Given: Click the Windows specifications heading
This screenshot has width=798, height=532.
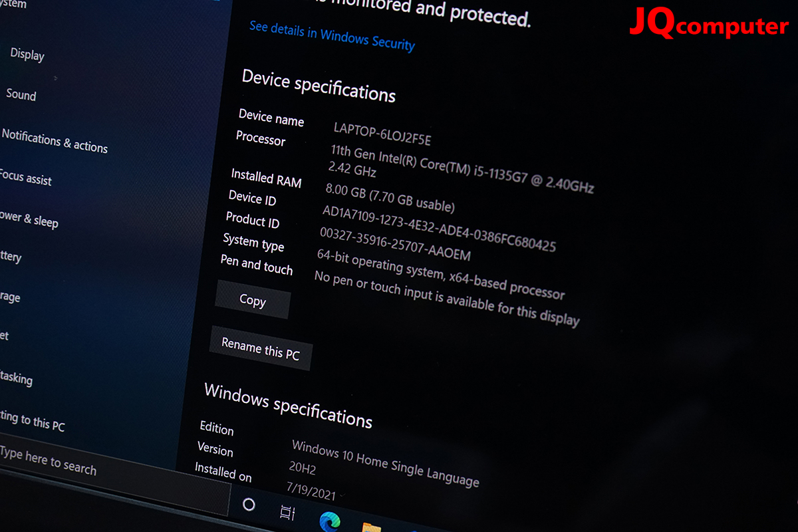Looking at the screenshot, I should tap(288, 405).
